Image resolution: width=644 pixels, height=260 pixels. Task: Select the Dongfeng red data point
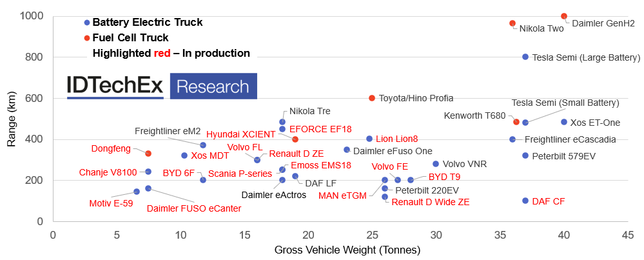148,154
